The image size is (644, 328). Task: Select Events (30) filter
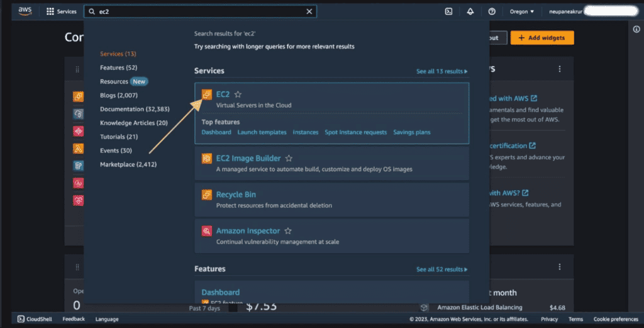[x=116, y=150]
